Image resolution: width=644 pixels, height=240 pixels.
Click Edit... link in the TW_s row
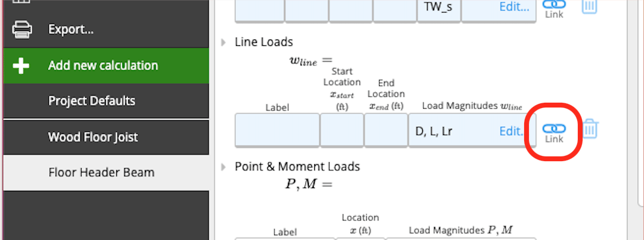click(514, 7)
